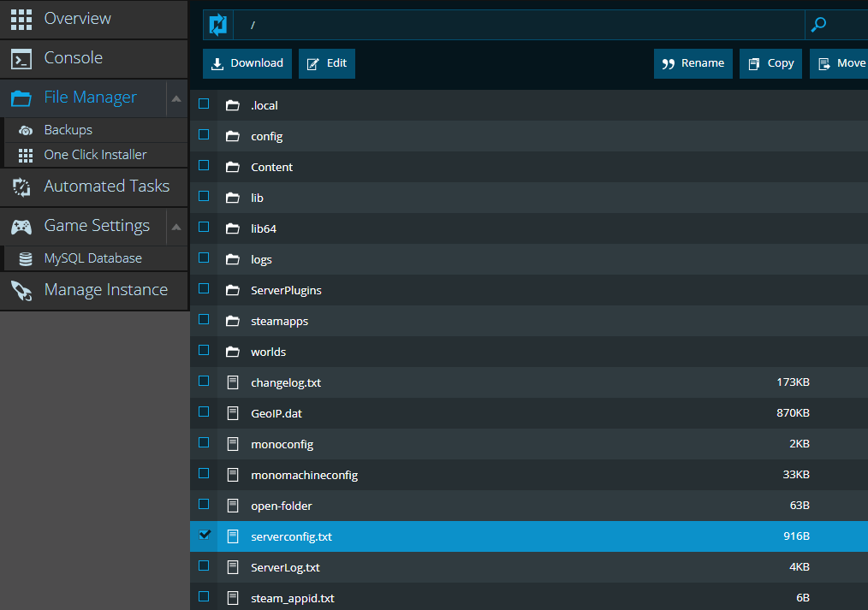This screenshot has height=610, width=868.
Task: Open Manage Instance
Action: (94, 291)
